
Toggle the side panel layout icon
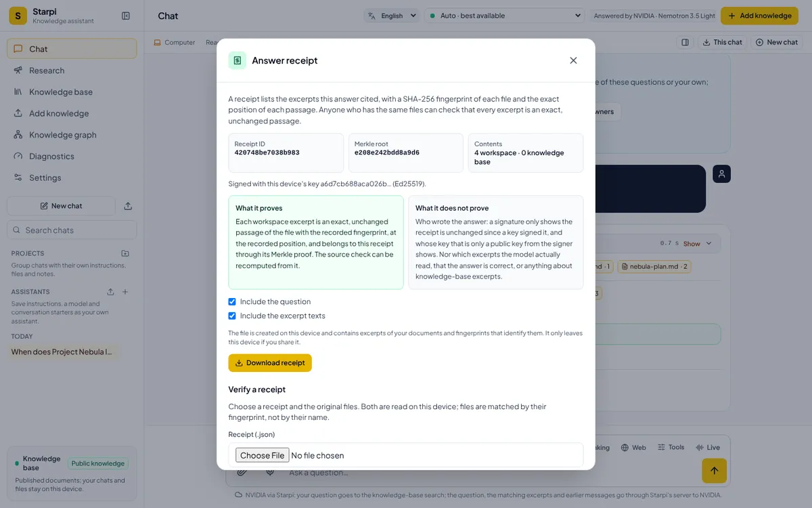point(685,42)
